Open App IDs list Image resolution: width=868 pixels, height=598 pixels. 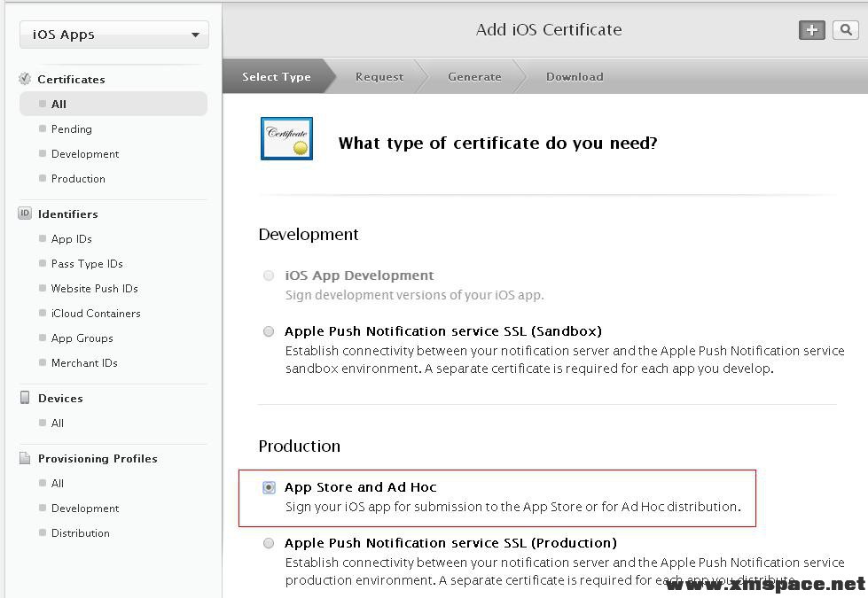pyautogui.click(x=72, y=239)
